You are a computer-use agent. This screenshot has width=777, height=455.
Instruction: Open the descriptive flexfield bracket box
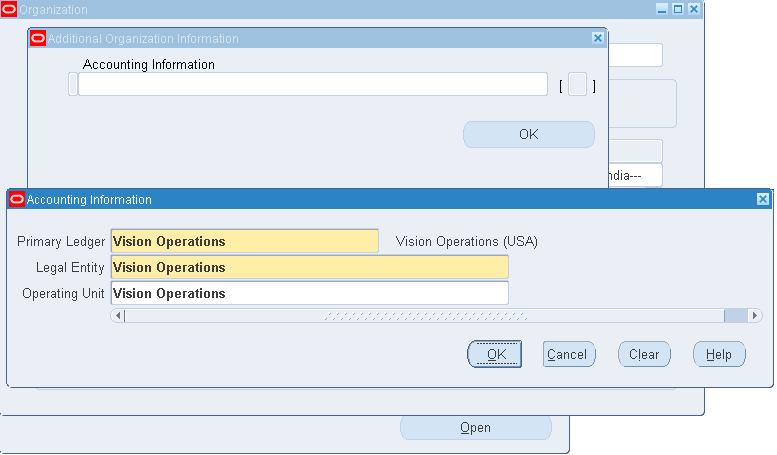[577, 86]
